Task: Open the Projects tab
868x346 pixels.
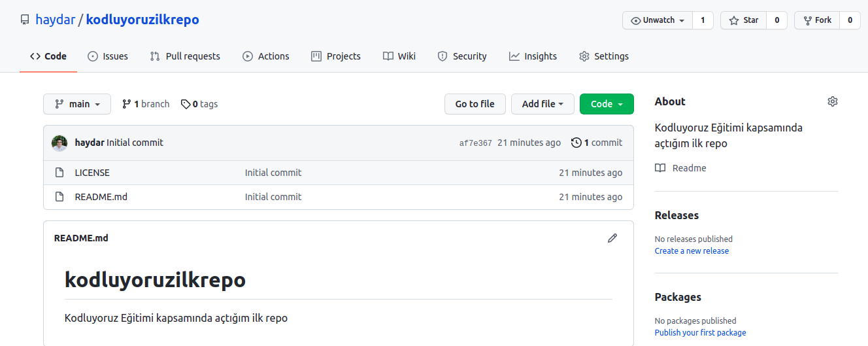Action: click(x=336, y=56)
